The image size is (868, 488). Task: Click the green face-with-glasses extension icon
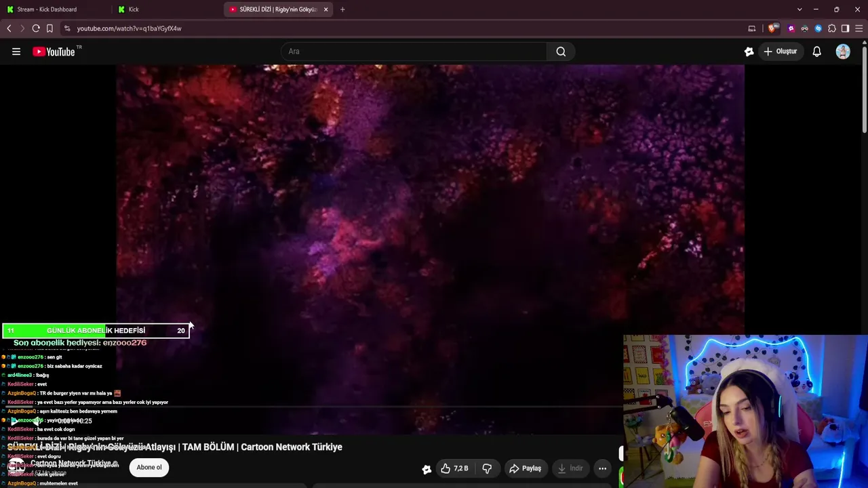point(804,28)
